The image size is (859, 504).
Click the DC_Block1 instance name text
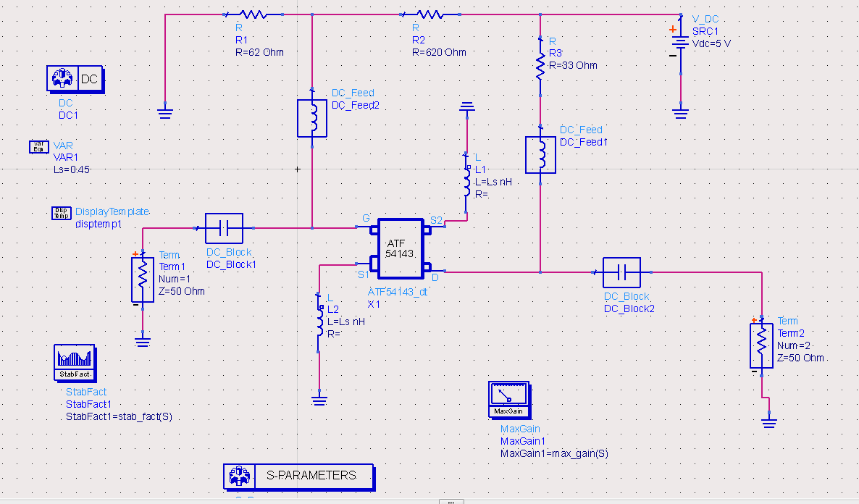point(231,264)
